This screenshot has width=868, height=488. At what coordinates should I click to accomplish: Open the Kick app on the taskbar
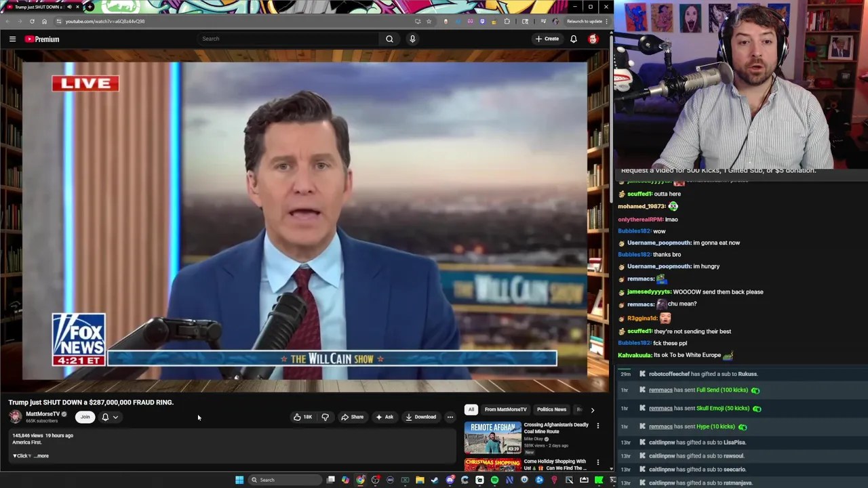[x=599, y=480]
